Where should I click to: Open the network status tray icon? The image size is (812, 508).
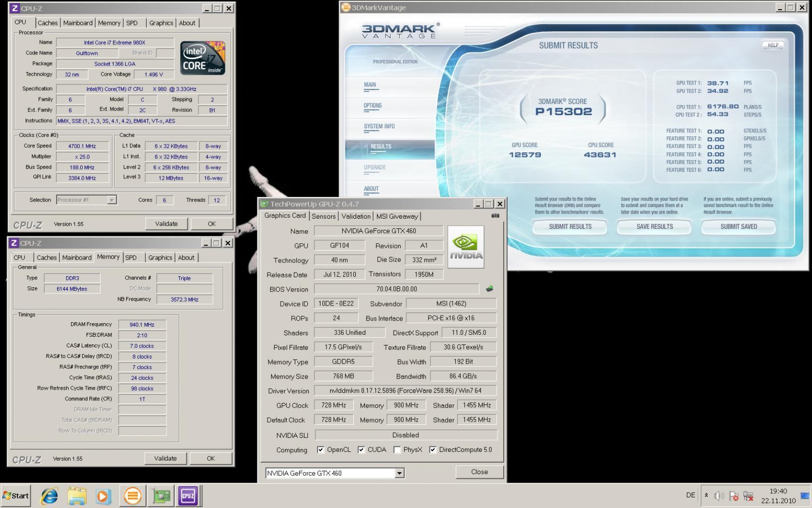click(x=748, y=496)
